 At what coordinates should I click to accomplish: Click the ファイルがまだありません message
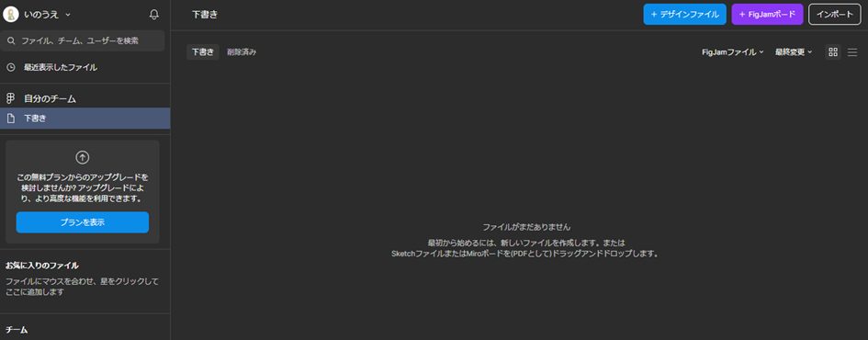[x=526, y=227]
